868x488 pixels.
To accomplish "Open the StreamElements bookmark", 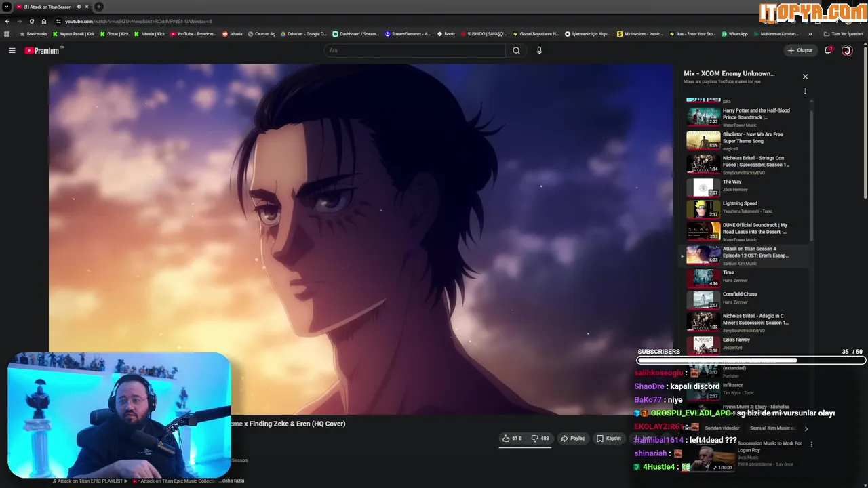I will pyautogui.click(x=408, y=33).
